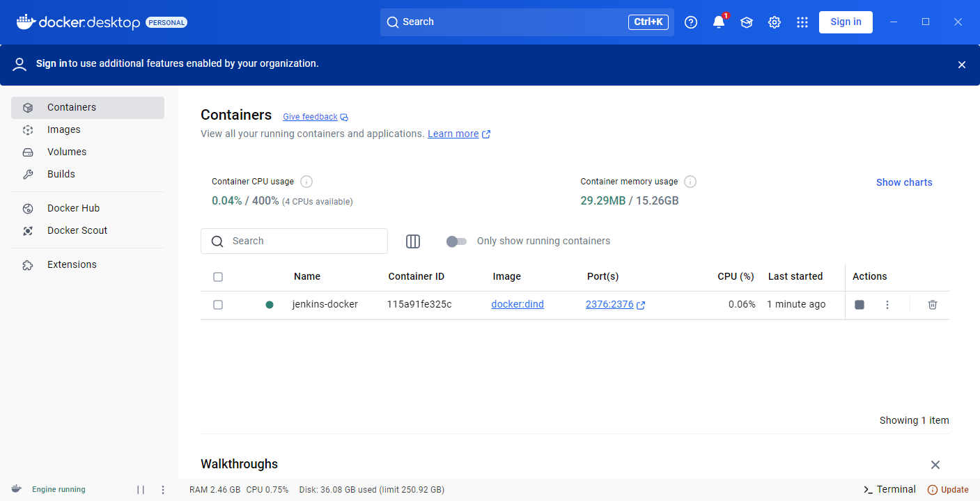980x501 pixels.
Task: Click the 0.06% CPU value in row
Action: (742, 304)
